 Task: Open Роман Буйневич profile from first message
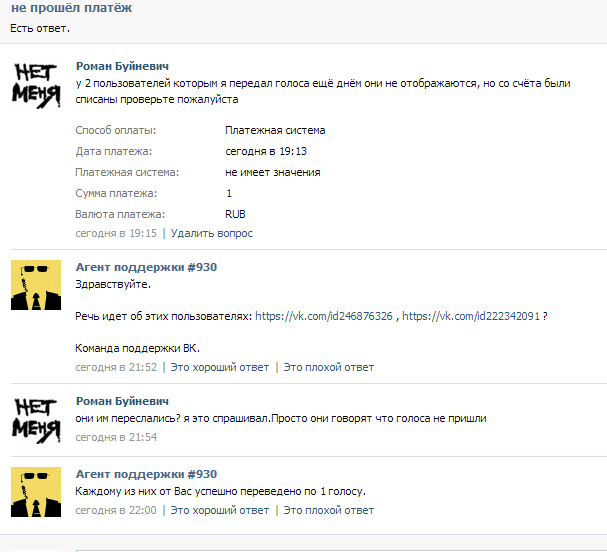[122, 66]
